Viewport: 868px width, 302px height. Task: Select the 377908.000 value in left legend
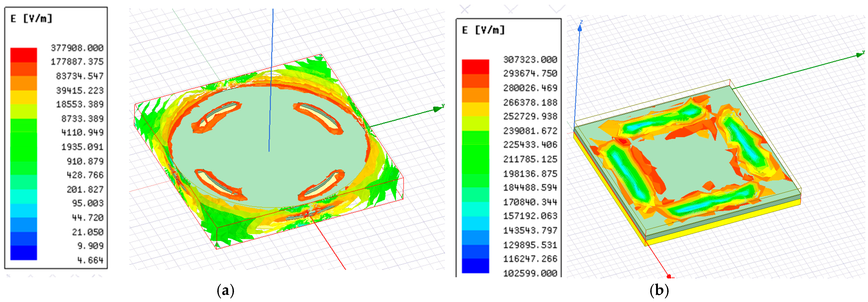coord(77,48)
